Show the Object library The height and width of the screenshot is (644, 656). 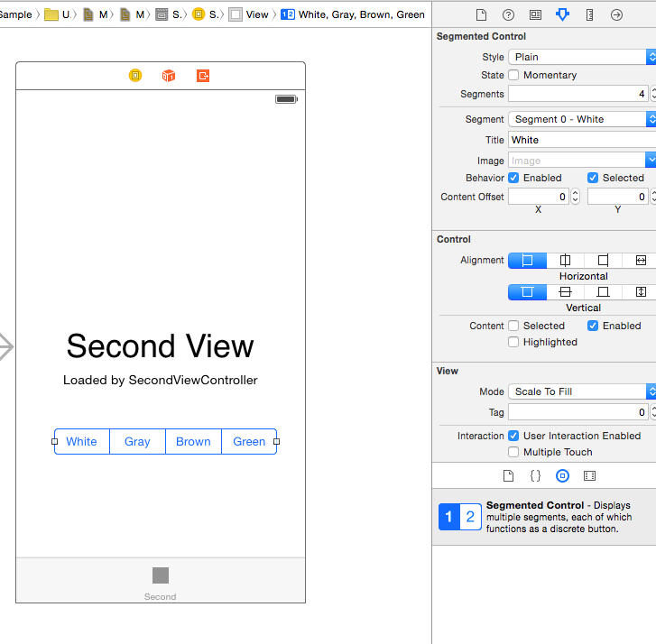pyautogui.click(x=562, y=476)
